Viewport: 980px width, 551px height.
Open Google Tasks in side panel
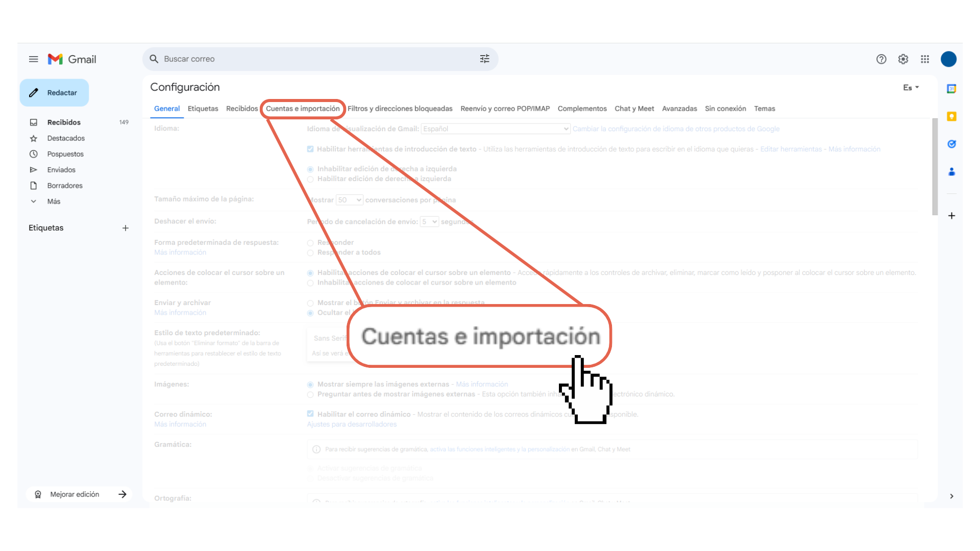coord(951,144)
